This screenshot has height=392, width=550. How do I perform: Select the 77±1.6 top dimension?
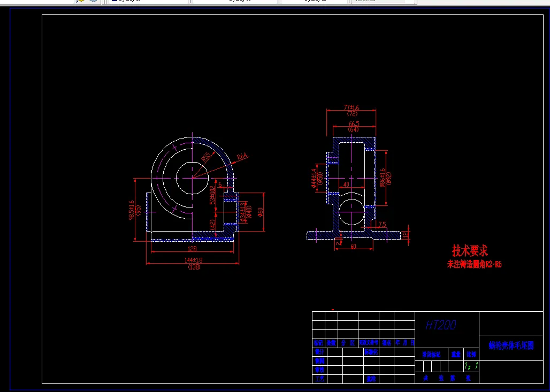click(352, 107)
